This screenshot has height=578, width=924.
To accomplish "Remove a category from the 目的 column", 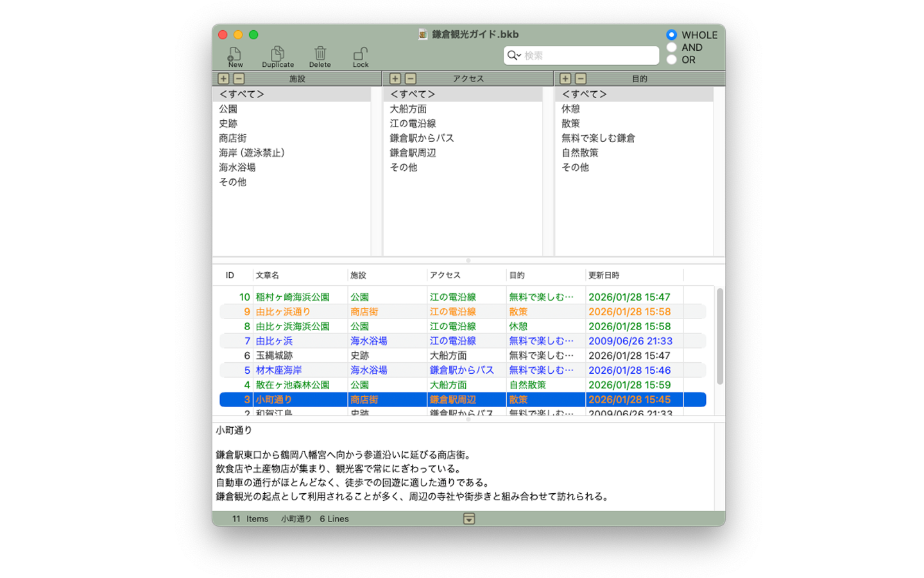I will tap(581, 78).
